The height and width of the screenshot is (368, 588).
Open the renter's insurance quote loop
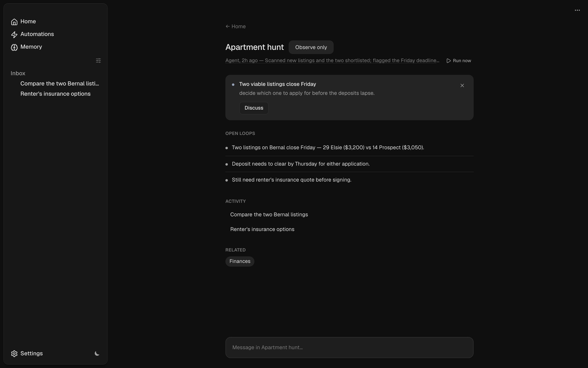pos(349,180)
